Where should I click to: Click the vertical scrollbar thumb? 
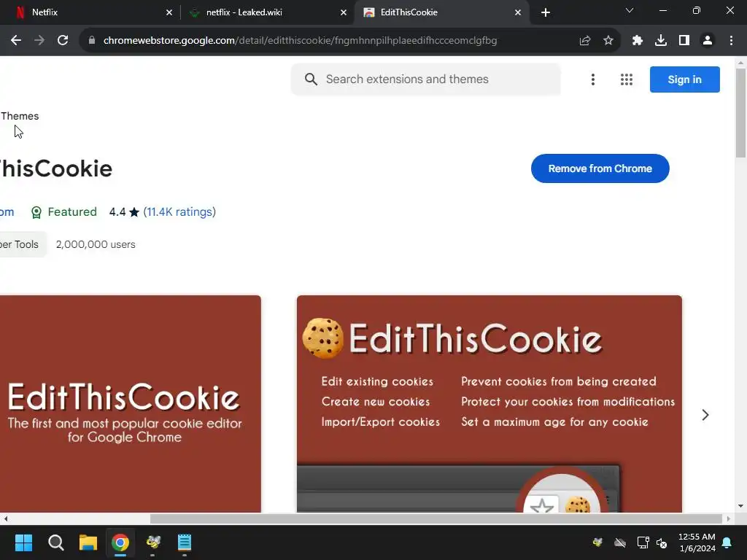click(x=740, y=113)
